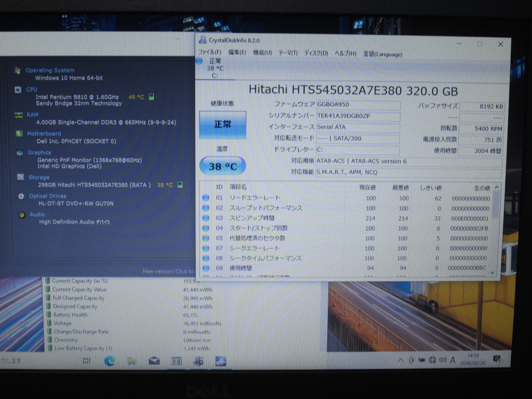532x399 pixels.
Task: Open the 言語(Language) menu
Action: [383, 54]
